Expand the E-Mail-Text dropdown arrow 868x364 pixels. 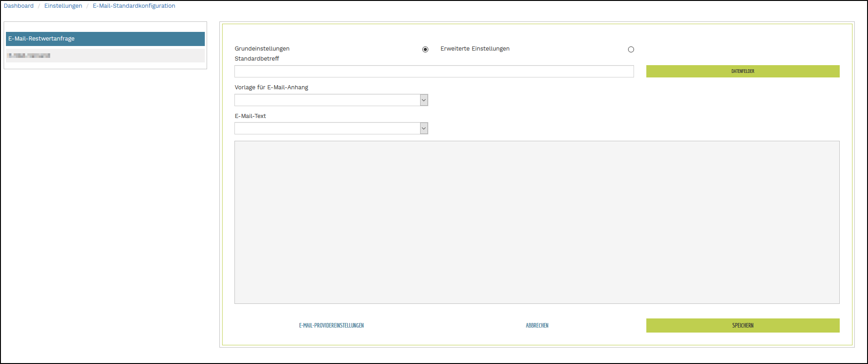(x=424, y=128)
